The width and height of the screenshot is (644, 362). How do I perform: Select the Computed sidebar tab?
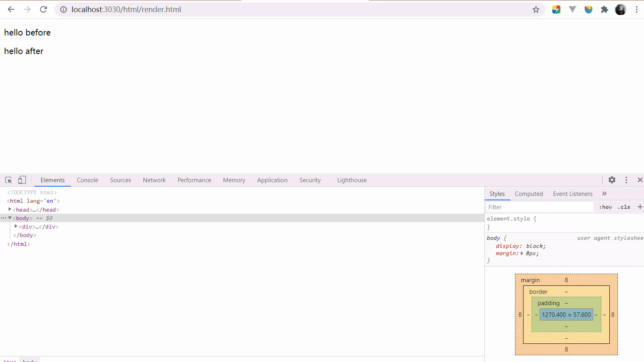(x=529, y=194)
